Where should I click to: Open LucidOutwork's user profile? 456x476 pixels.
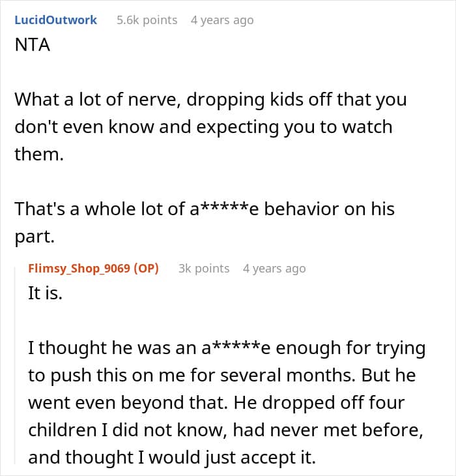point(56,20)
